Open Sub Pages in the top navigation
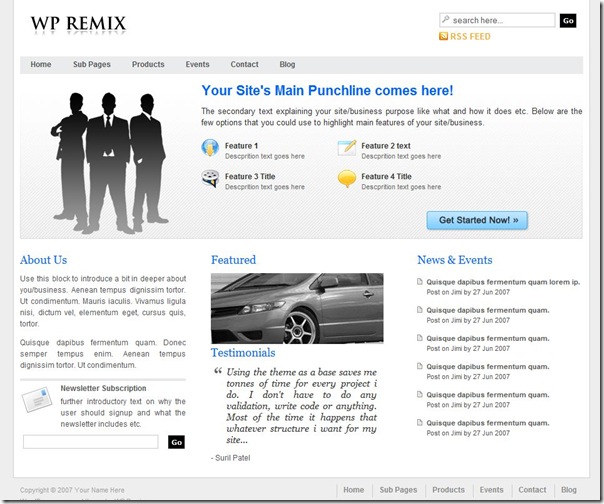604x504 pixels. (x=92, y=64)
